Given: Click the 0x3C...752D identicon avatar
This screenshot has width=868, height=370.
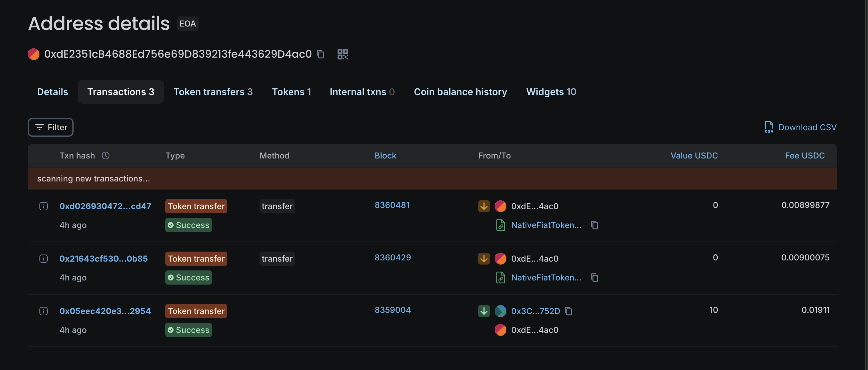Looking at the screenshot, I should (500, 311).
